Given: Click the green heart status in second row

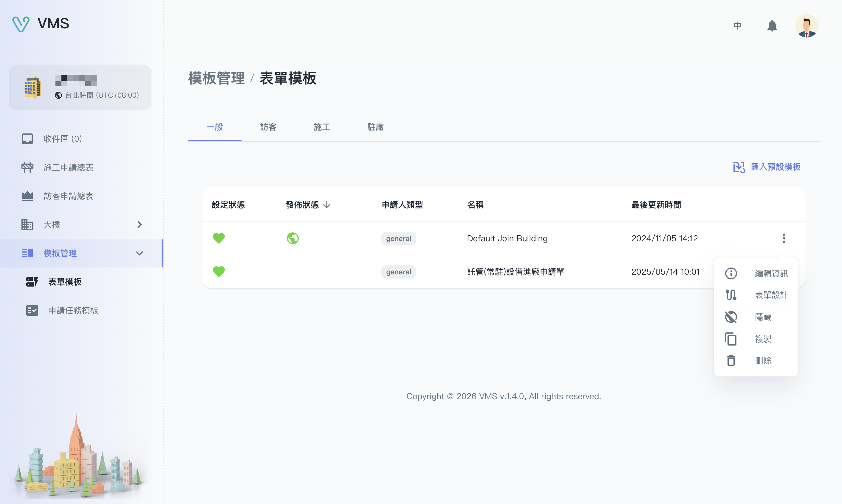Looking at the screenshot, I should coord(219,272).
